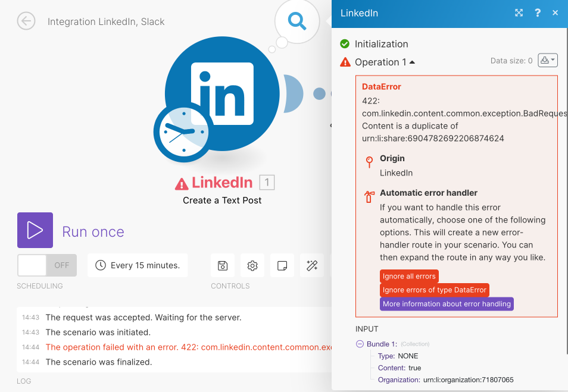The image size is (568, 392).
Task: Click the Data size: 0 label
Action: (511, 61)
